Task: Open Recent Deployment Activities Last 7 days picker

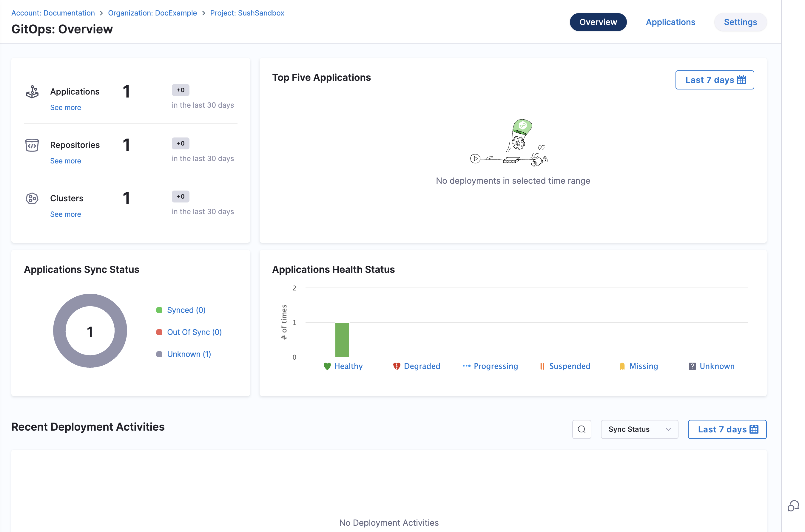Action: [x=727, y=429]
